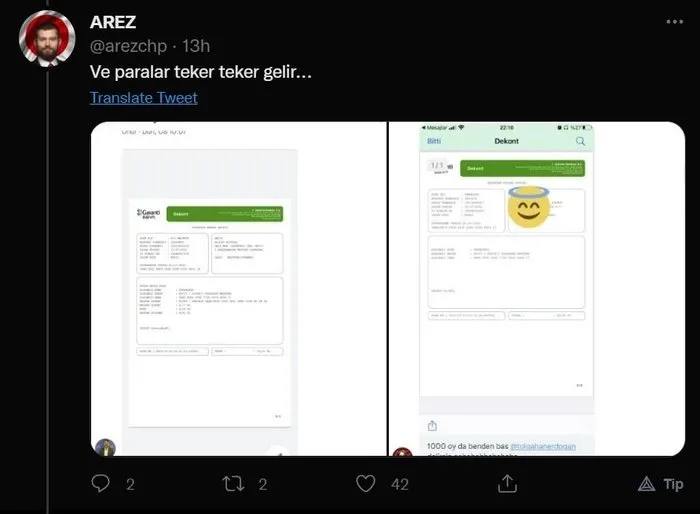Click Bitti in the Dekont header
Image resolution: width=700 pixels, height=514 pixels.
434,141
